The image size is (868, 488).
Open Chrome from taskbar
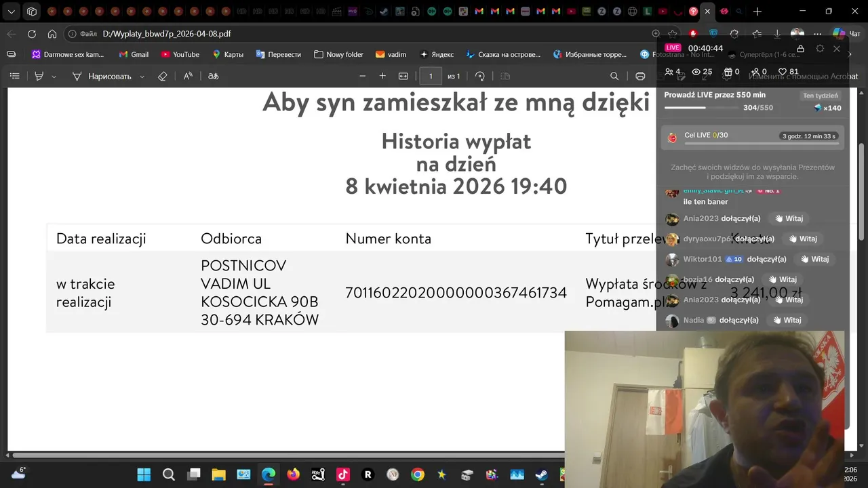click(418, 474)
